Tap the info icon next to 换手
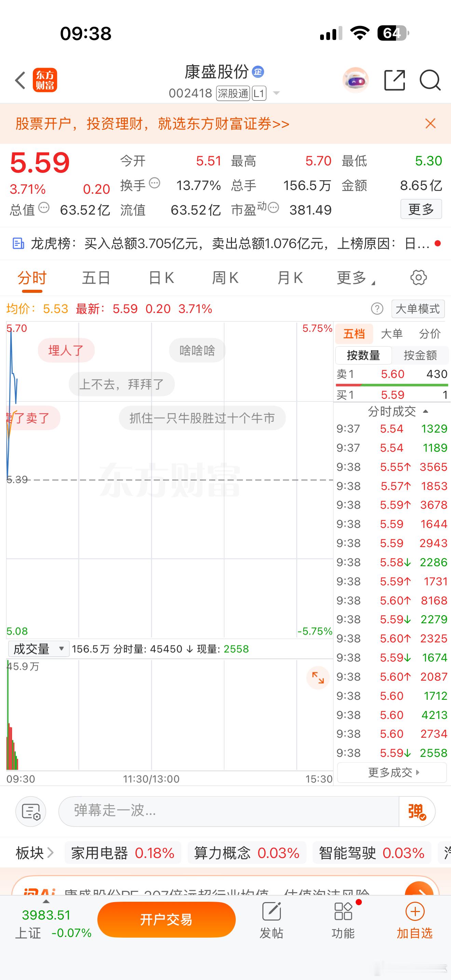The image size is (451, 980). coord(154,183)
